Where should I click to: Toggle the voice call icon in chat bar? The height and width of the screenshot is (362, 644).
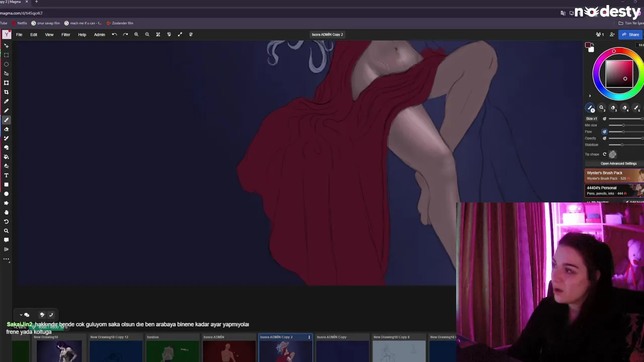pos(51,315)
